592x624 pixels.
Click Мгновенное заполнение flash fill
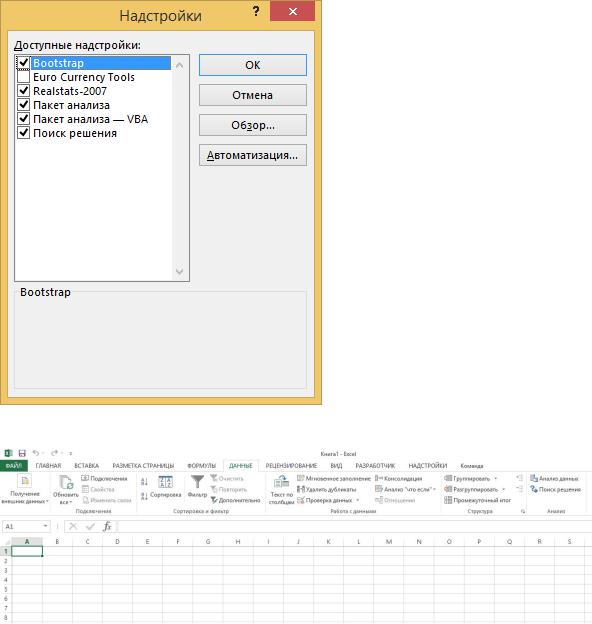pos(334,478)
